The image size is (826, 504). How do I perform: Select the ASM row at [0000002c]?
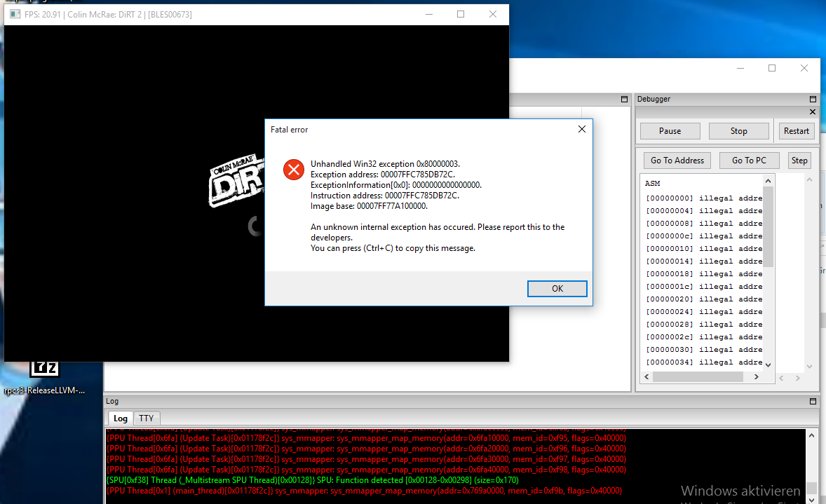pyautogui.click(x=704, y=337)
